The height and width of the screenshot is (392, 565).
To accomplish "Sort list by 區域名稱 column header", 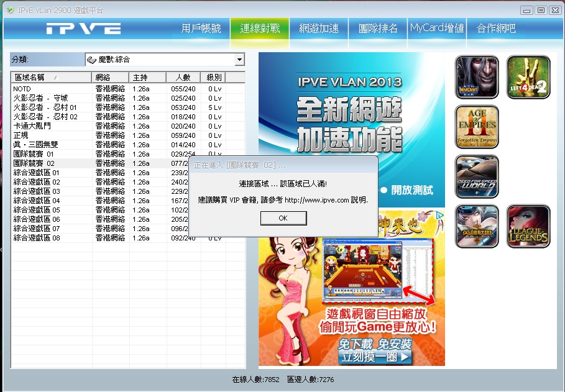I will pyautogui.click(x=51, y=78).
